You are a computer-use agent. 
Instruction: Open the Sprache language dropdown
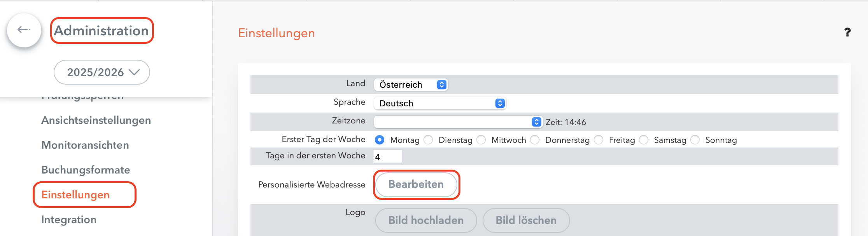tap(439, 103)
